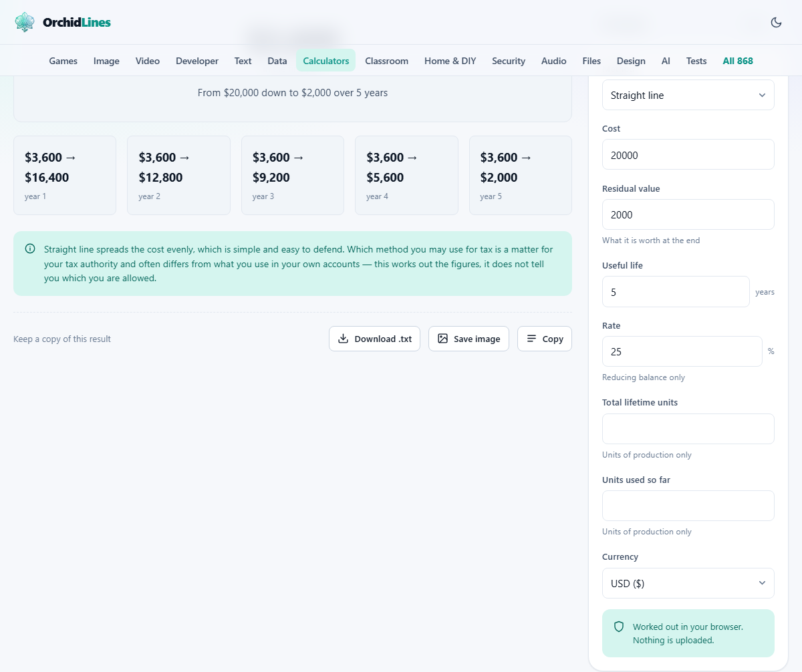
Task: Click the Units used so far label
Action: [x=636, y=480]
